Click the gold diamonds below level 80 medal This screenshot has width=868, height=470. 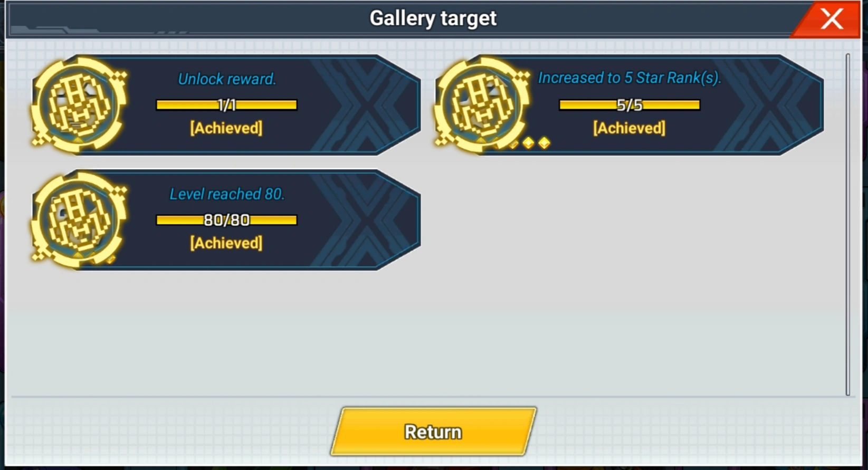click(x=95, y=258)
